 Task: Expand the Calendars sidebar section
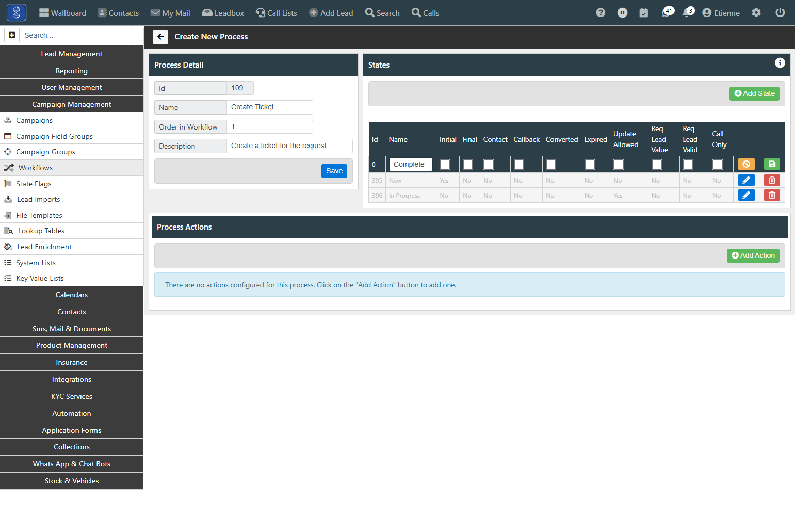72,295
